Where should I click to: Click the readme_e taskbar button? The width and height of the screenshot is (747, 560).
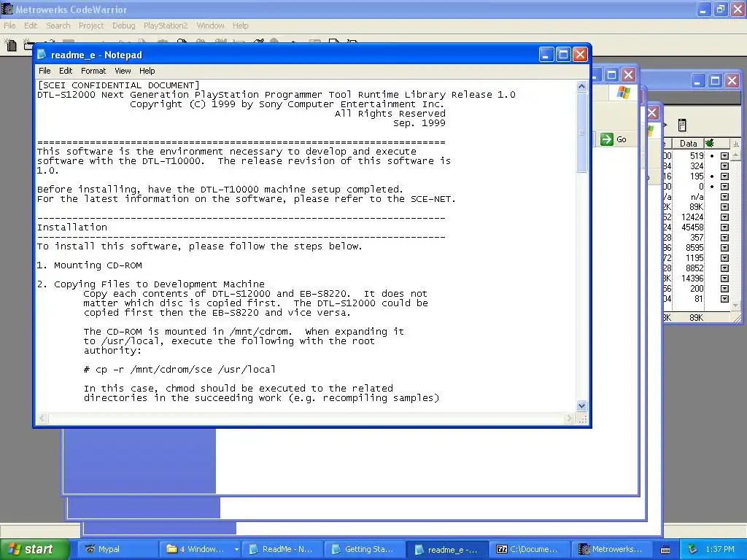pos(448,550)
